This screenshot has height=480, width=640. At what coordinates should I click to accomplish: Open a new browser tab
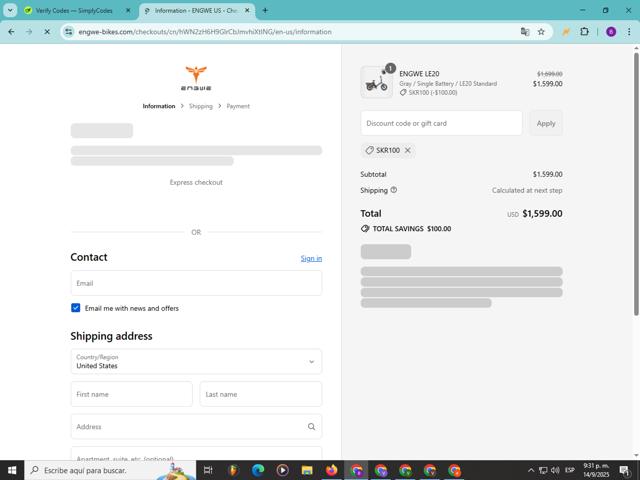pos(265,10)
